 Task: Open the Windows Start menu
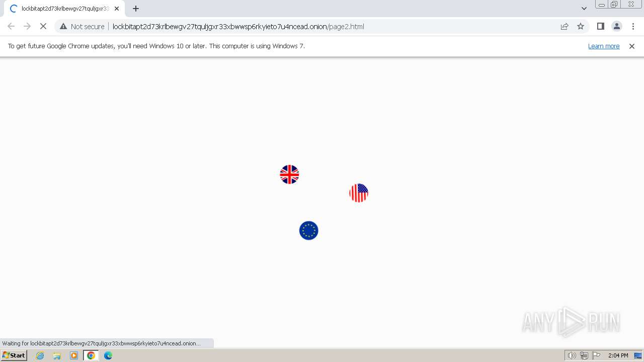(14, 355)
